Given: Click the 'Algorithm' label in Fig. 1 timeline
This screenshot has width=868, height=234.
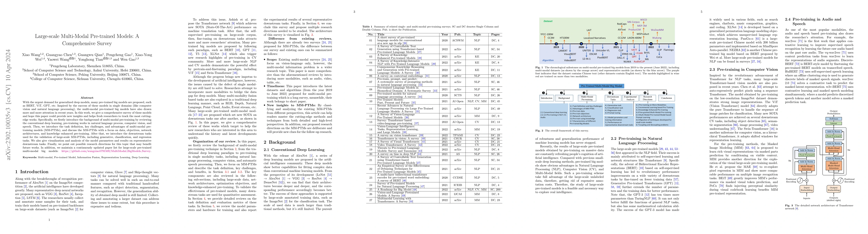Looking at the screenshot, I should 548,60.
